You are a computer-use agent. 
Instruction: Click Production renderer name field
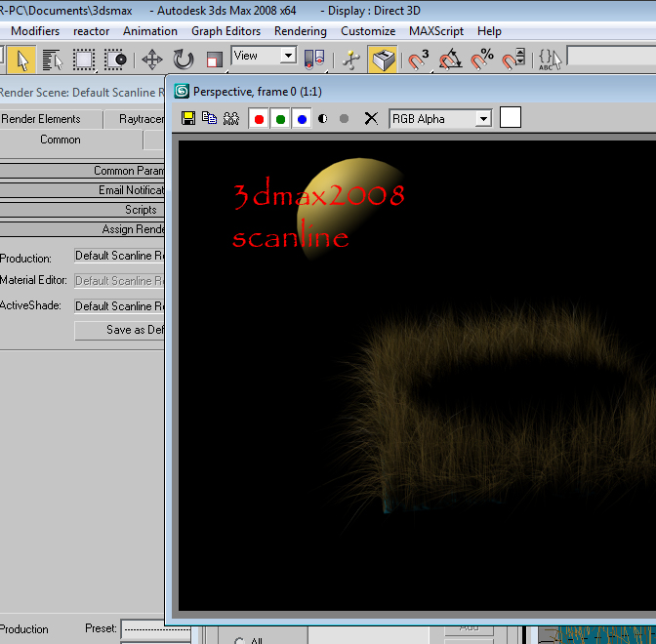pos(120,256)
